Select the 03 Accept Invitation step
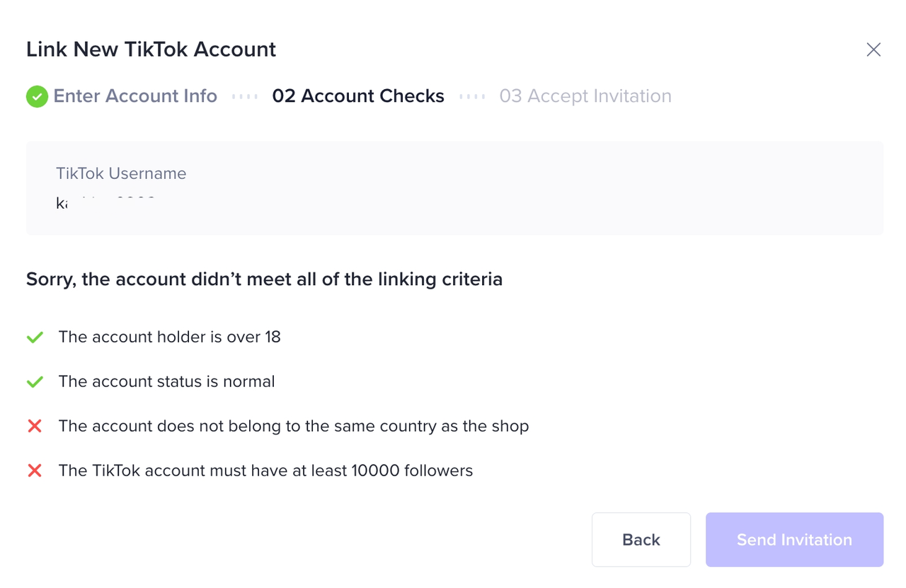The width and height of the screenshot is (906, 588). [x=585, y=96]
